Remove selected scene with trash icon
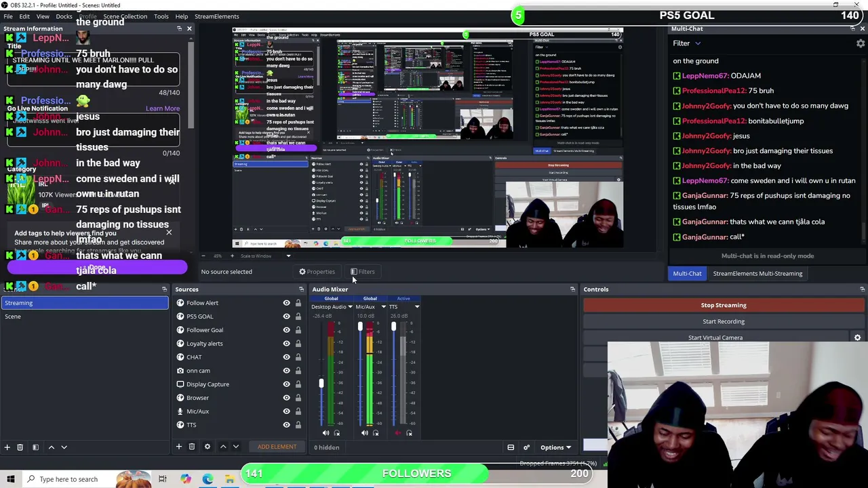This screenshot has height=488, width=868. tap(20, 447)
